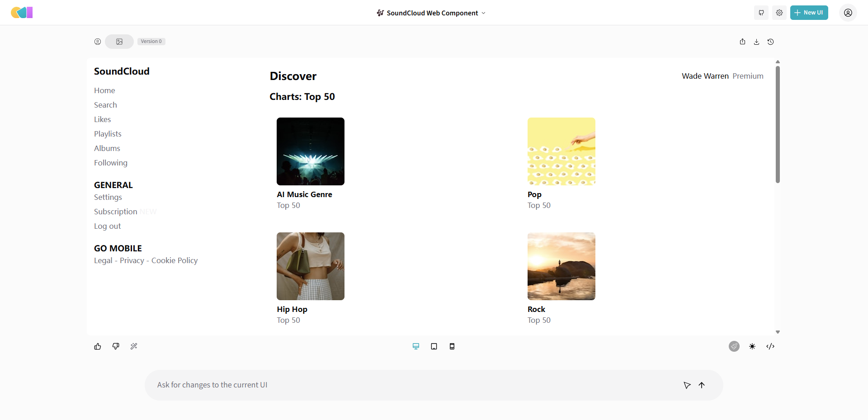Open the settings gear in header
The height and width of the screenshot is (420, 868).
coord(779,13)
